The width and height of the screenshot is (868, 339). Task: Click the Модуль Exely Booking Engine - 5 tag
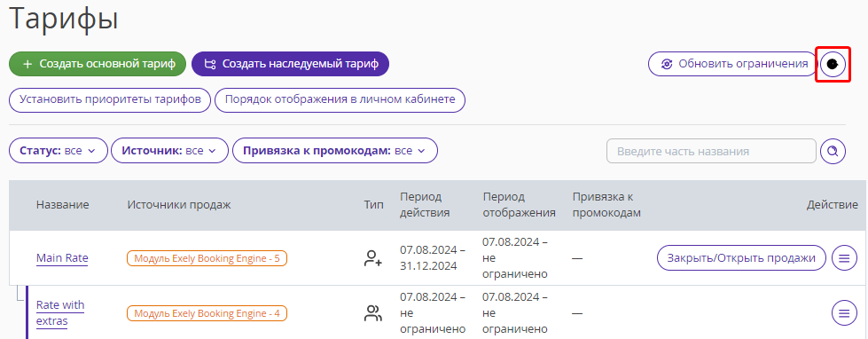point(207,258)
